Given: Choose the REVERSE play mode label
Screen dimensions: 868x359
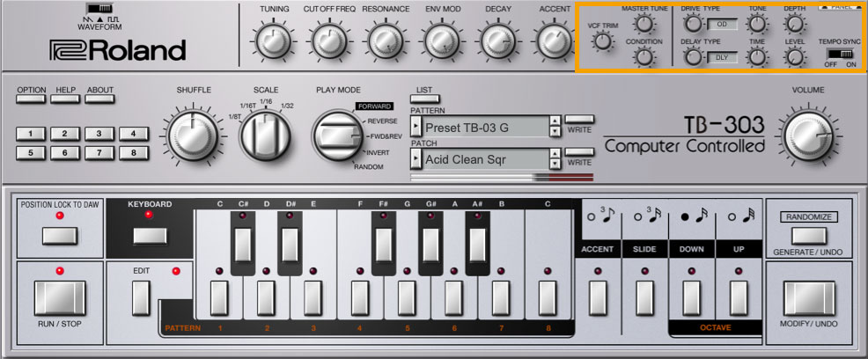Looking at the screenshot, I should pos(382,121).
